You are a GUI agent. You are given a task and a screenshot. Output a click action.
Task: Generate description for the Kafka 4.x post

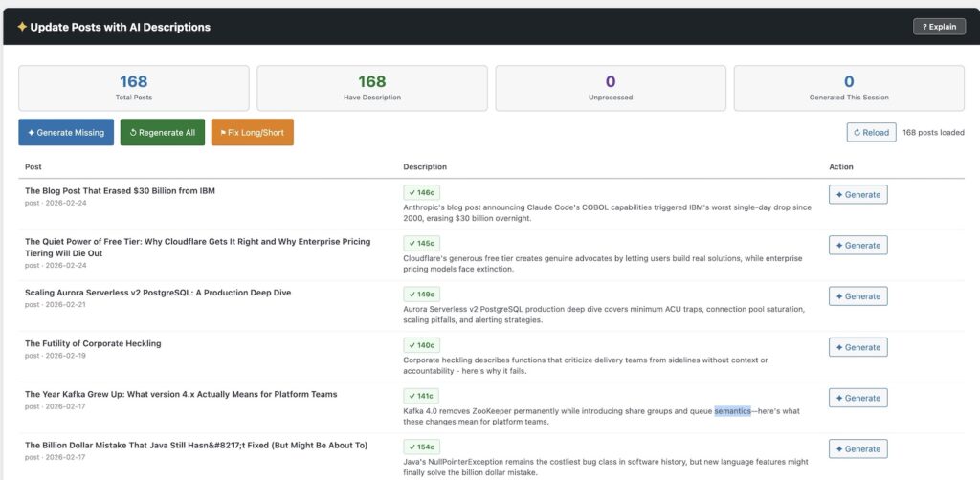pos(857,398)
